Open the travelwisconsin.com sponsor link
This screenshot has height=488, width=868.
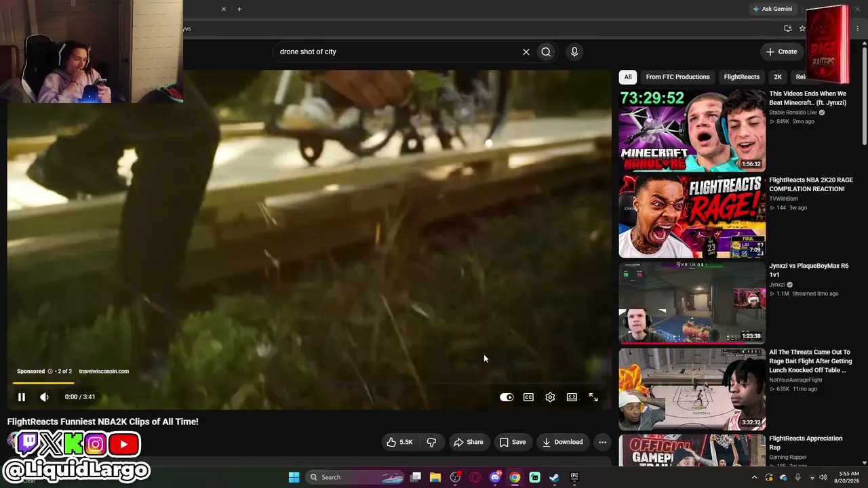[104, 371]
